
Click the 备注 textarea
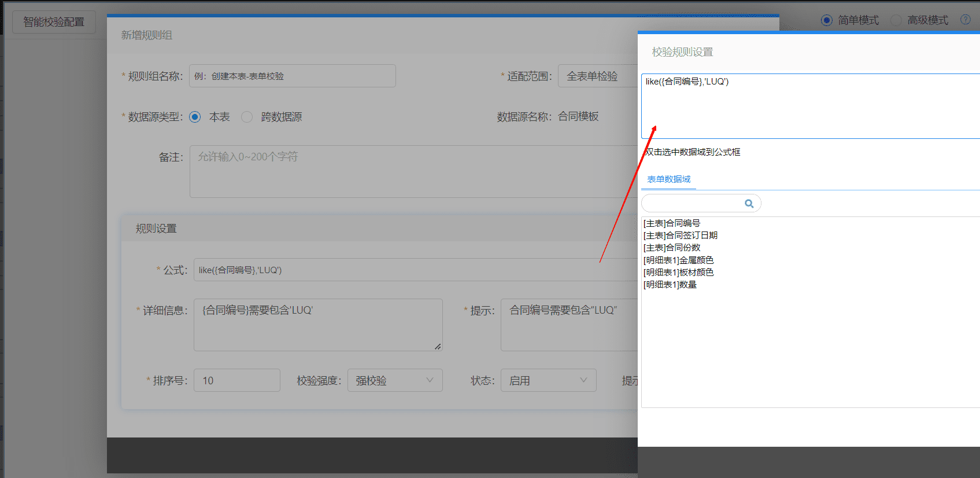click(x=414, y=171)
